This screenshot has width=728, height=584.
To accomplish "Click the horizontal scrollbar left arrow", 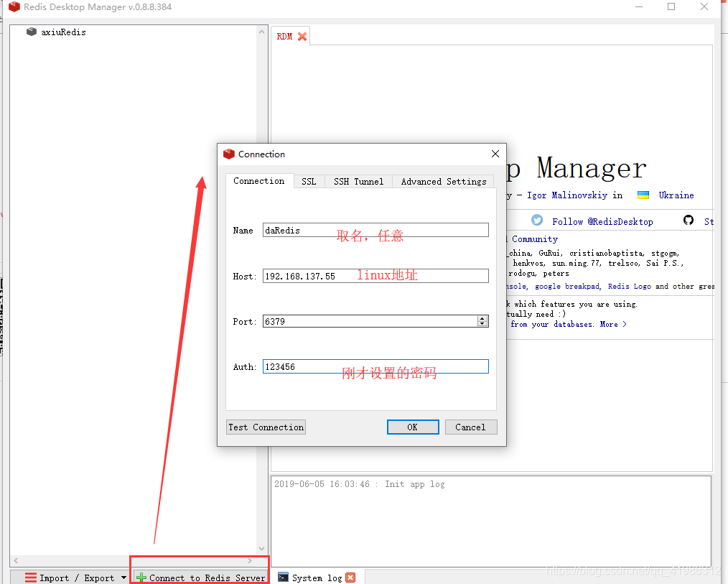I will (x=16, y=561).
